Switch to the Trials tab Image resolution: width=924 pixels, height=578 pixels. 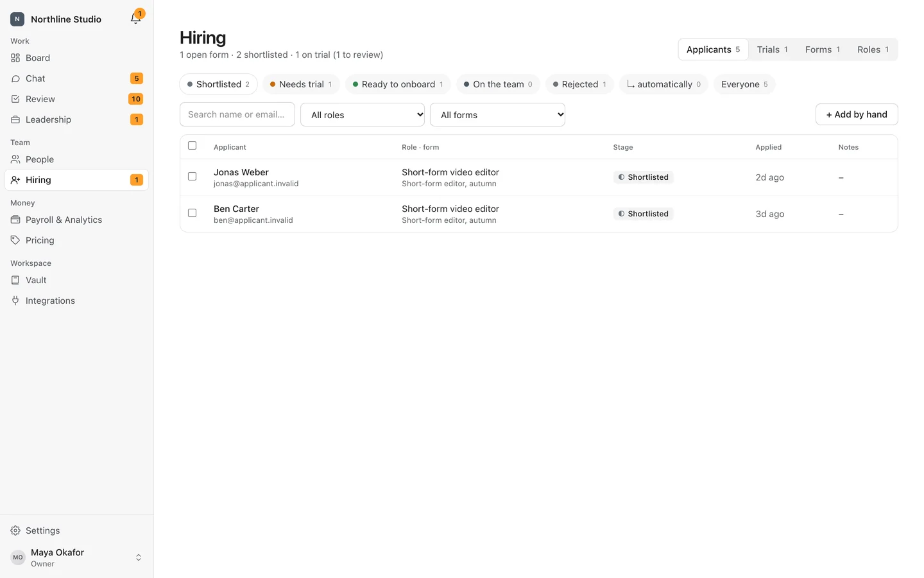click(x=772, y=49)
